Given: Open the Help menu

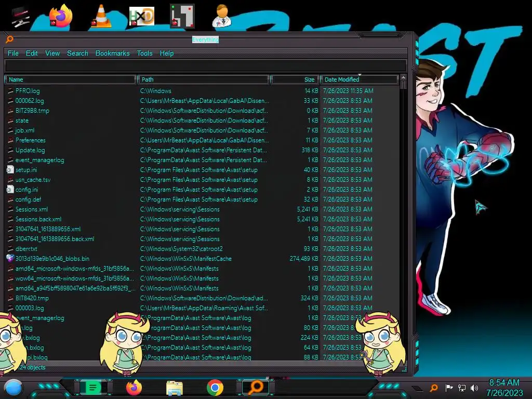Looking at the screenshot, I should click(x=167, y=54).
